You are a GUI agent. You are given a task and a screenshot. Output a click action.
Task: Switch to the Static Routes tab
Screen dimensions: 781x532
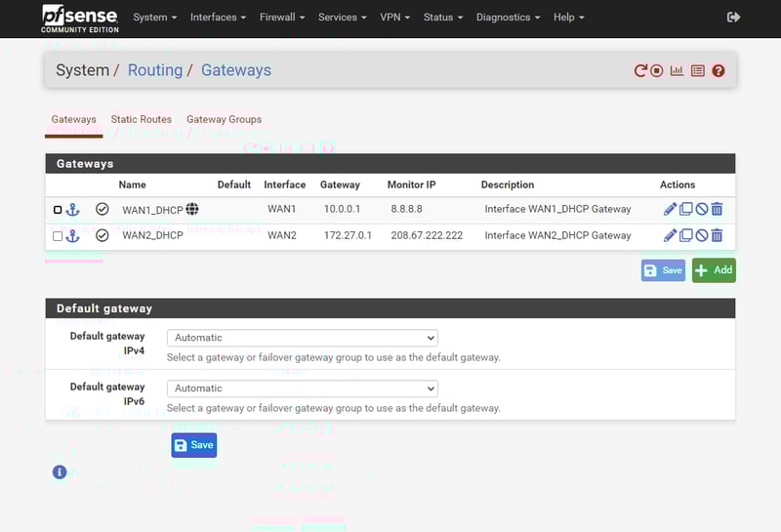click(142, 119)
